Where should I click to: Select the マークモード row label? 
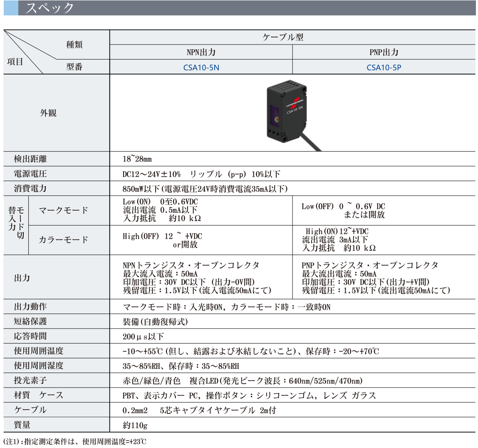[x=64, y=210]
